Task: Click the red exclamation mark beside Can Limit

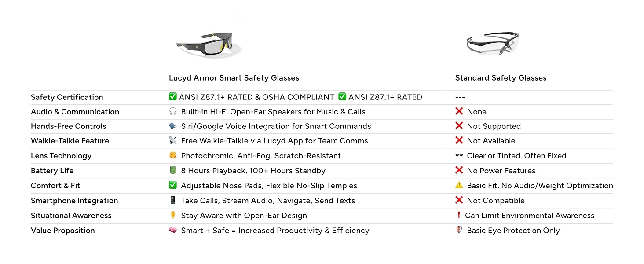Action: (459, 215)
